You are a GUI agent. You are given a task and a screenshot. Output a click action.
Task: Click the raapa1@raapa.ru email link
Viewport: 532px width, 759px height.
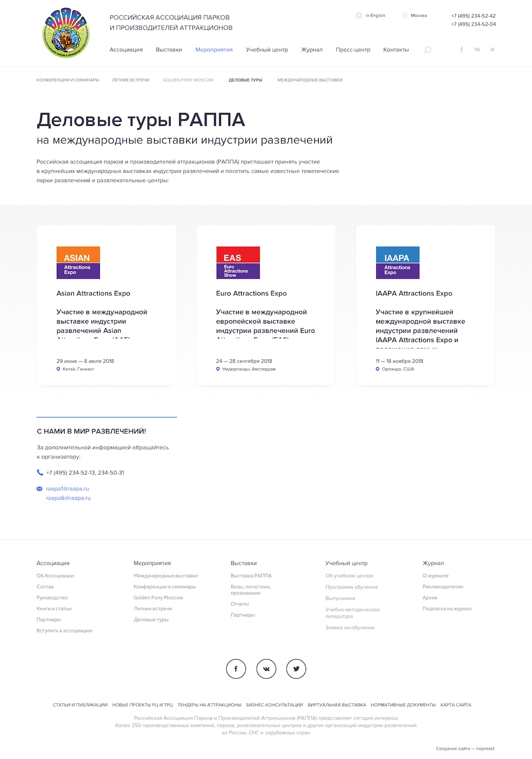pyautogui.click(x=67, y=489)
